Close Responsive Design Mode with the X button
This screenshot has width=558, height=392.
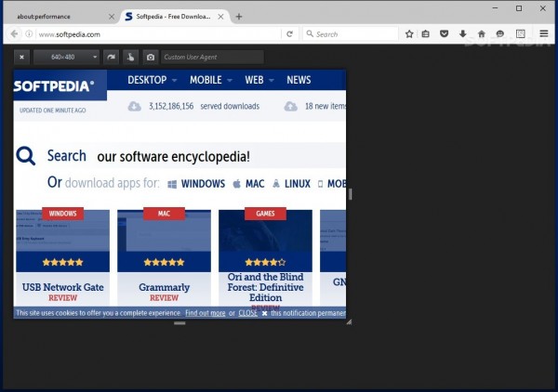coord(21,57)
